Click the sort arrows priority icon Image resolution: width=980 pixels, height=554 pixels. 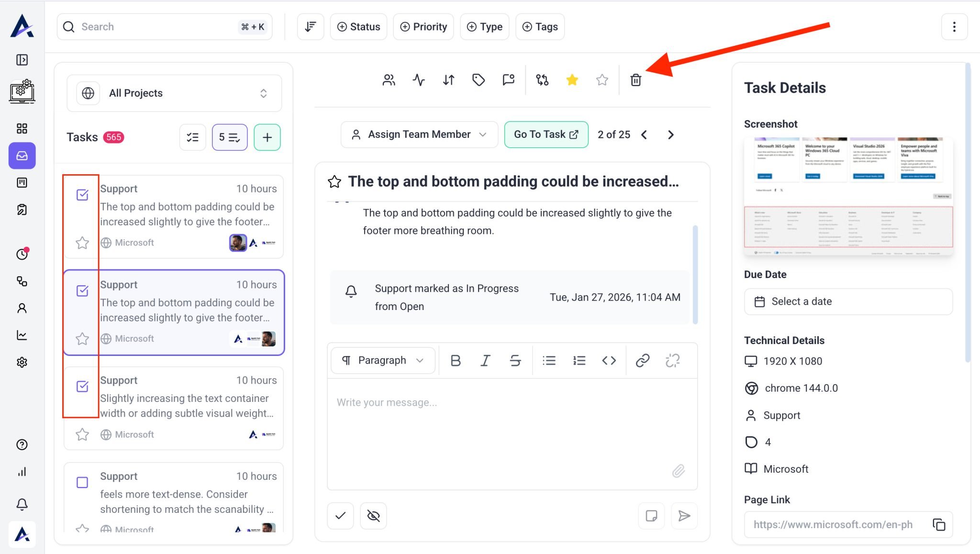click(448, 80)
